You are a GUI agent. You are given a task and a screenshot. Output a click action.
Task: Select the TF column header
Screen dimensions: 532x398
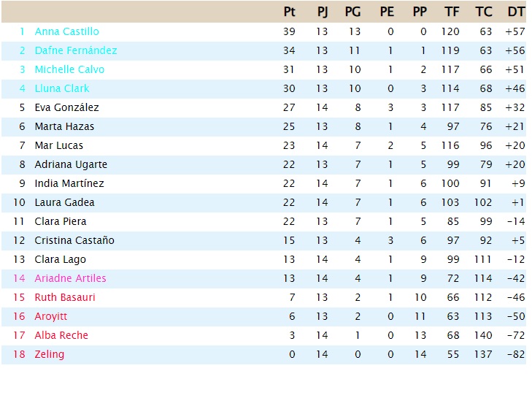click(452, 12)
